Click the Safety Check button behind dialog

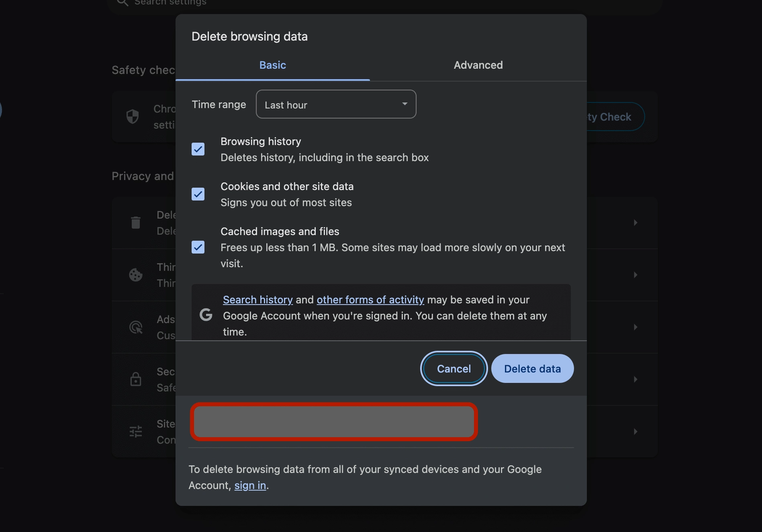(615, 117)
